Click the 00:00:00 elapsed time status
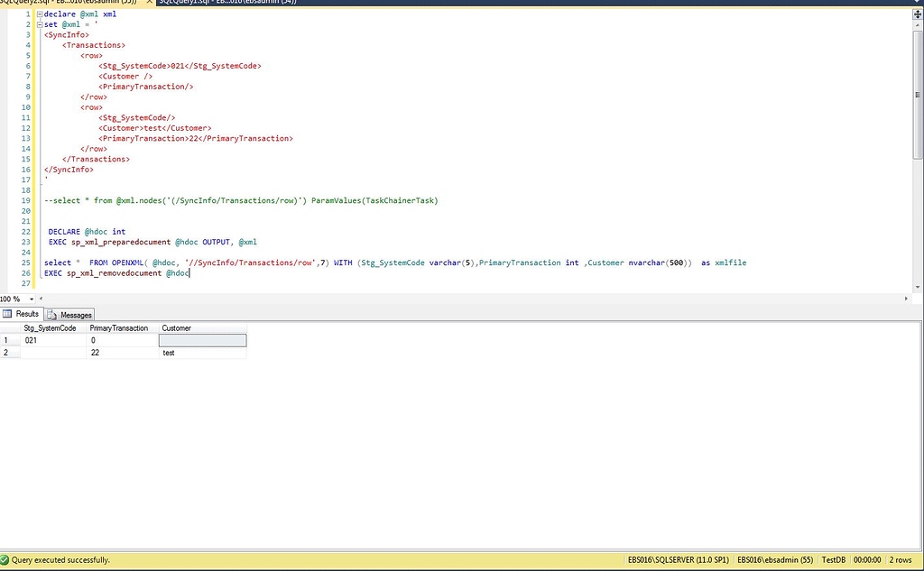 867,560
